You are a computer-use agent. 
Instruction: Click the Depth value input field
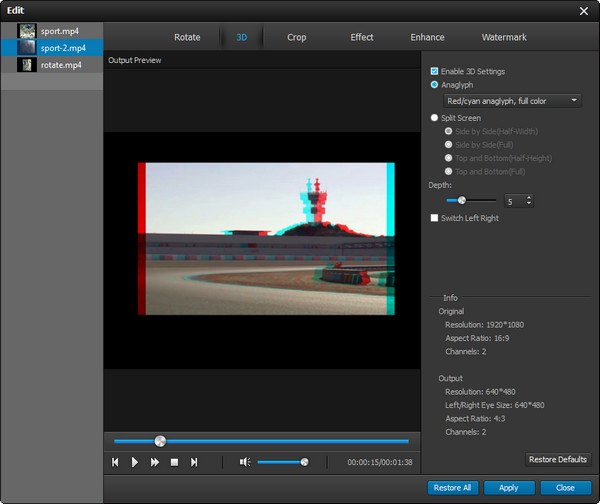tap(515, 201)
